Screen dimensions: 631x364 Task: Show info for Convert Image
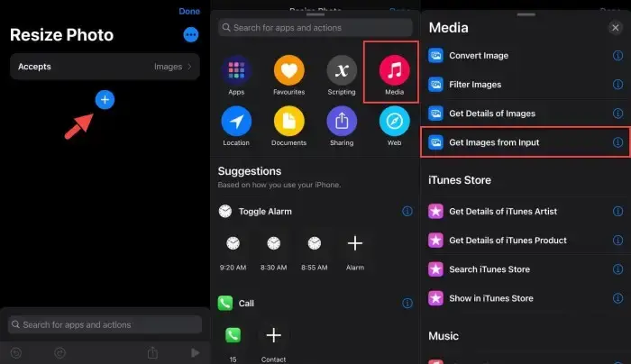[x=617, y=56]
